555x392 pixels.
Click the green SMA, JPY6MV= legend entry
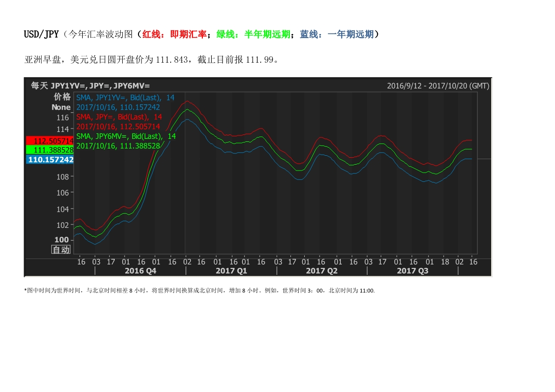pos(126,136)
